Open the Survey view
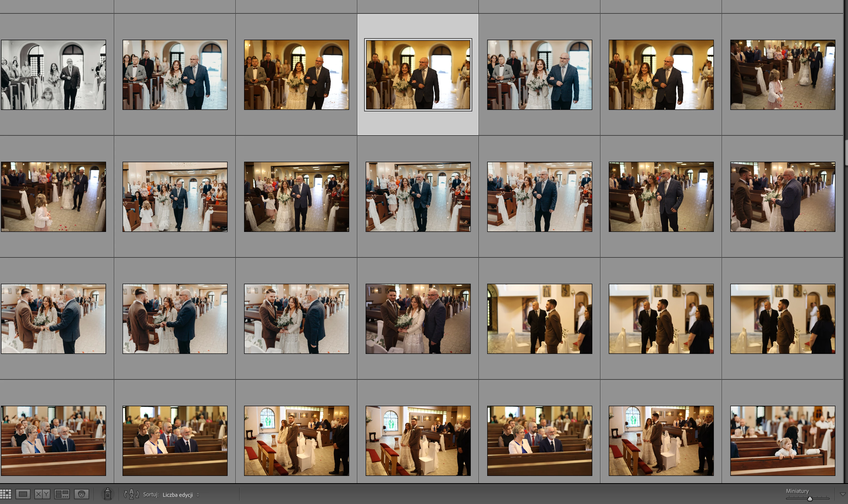 pyautogui.click(x=62, y=494)
